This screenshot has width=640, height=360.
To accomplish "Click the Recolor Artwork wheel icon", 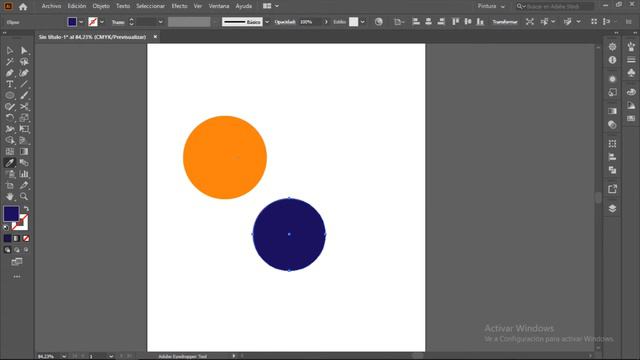I will point(379,22).
